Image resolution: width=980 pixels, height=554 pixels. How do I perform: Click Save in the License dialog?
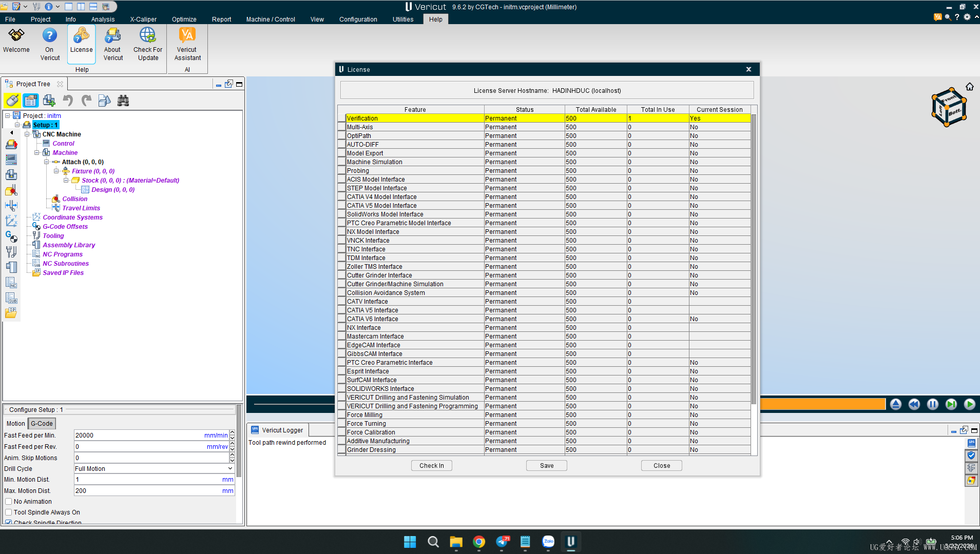(x=547, y=466)
